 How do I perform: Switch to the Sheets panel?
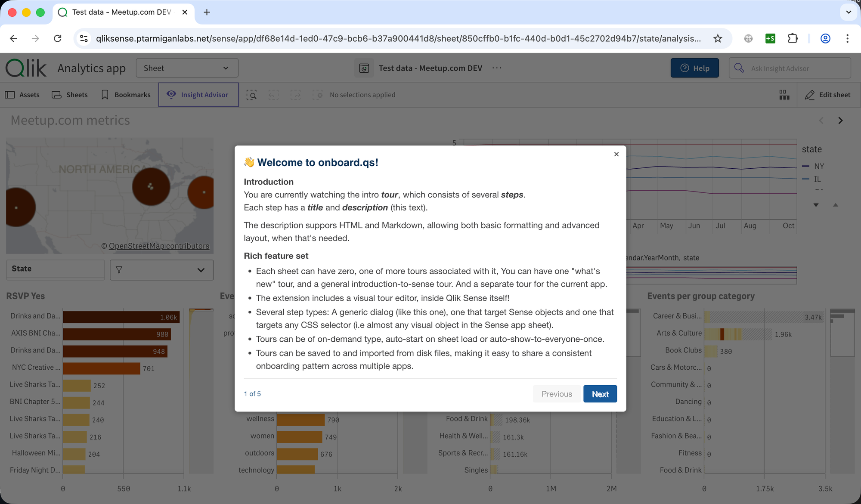coord(70,95)
